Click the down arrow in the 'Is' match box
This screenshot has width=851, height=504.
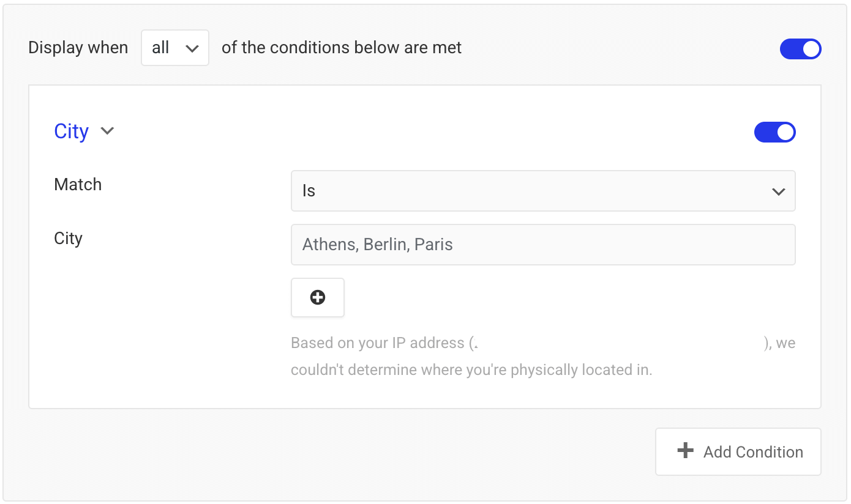pos(778,191)
